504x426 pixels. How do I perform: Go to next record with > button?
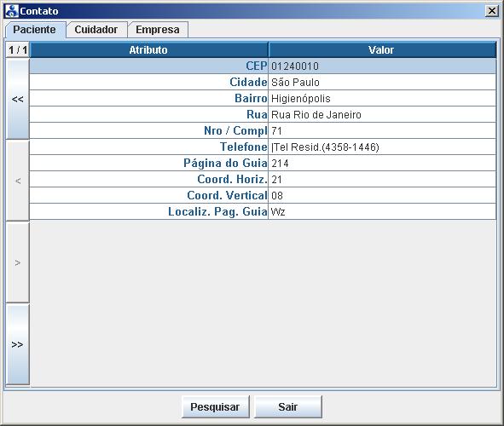(18, 262)
